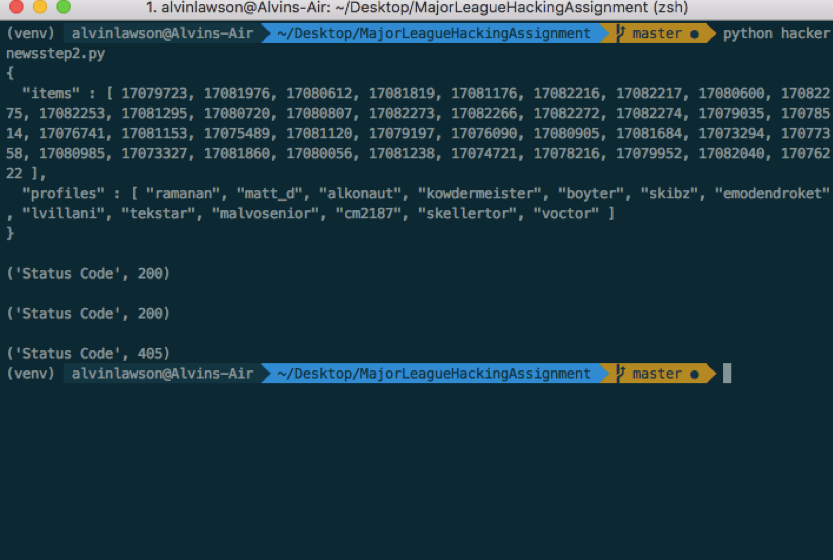
Task: Click the profile name "matt_d"
Action: pos(269,193)
